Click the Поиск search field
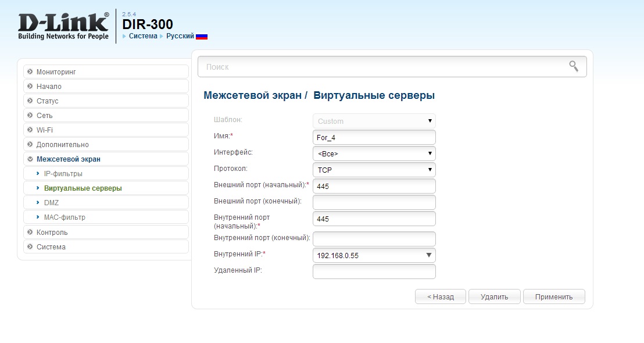644x343 pixels. (392, 66)
